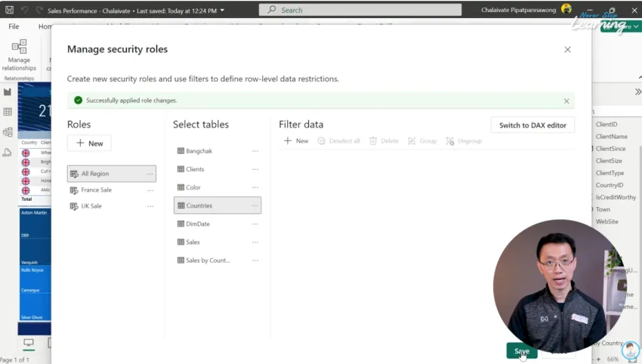Screen dimensions: 642x364
Task: Click the Search box in title bar
Action: tap(360, 10)
